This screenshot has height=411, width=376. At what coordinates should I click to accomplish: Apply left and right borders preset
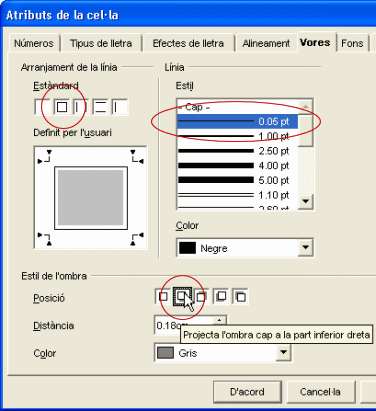(81, 107)
